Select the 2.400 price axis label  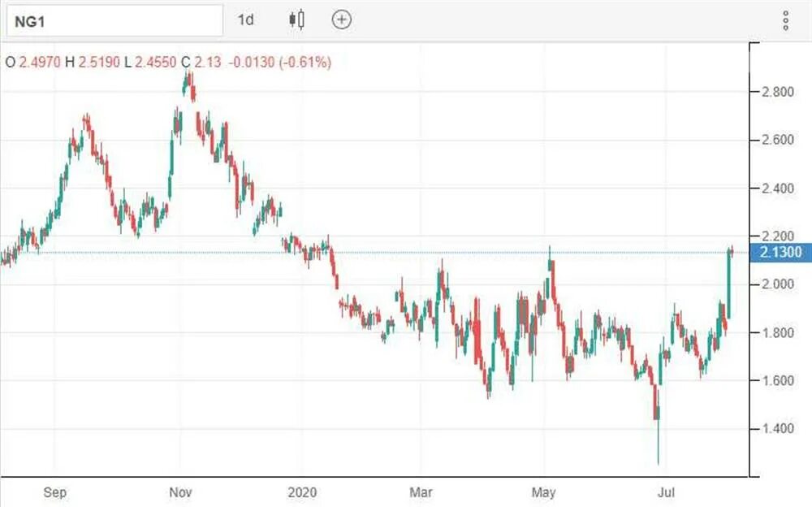[x=777, y=188]
